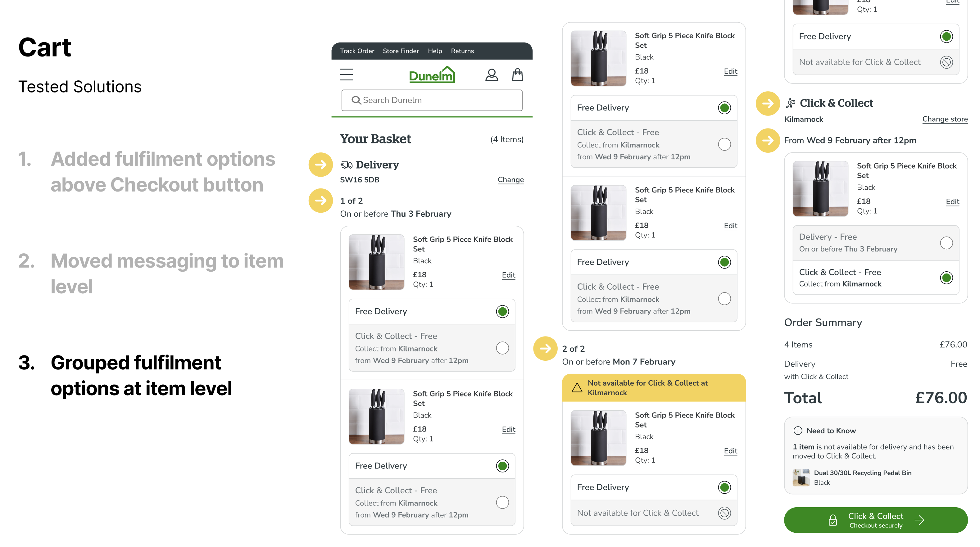The height and width of the screenshot is (547, 980).
Task: Select Free Delivery radio under yellow warning banner
Action: tap(724, 487)
